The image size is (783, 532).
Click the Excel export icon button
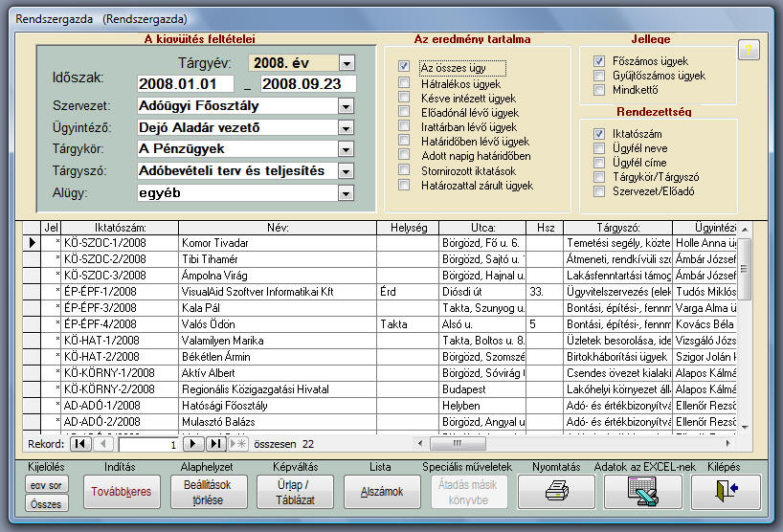pos(642,491)
